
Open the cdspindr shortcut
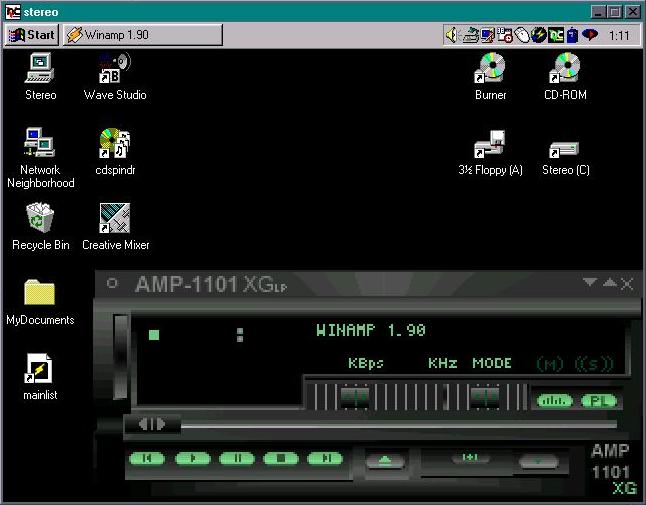coord(115,152)
